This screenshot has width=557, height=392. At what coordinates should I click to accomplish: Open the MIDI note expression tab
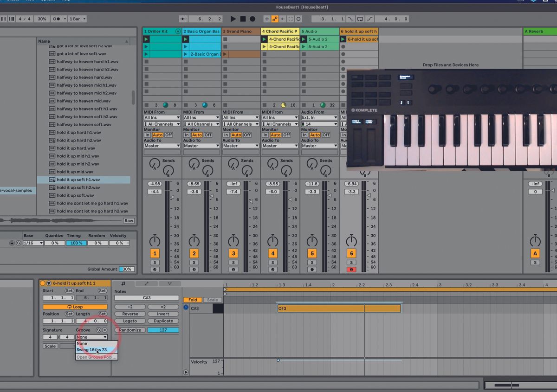point(169,283)
